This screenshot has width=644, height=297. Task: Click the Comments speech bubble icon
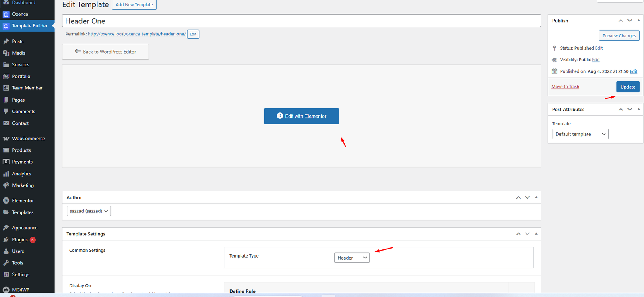[x=6, y=112]
